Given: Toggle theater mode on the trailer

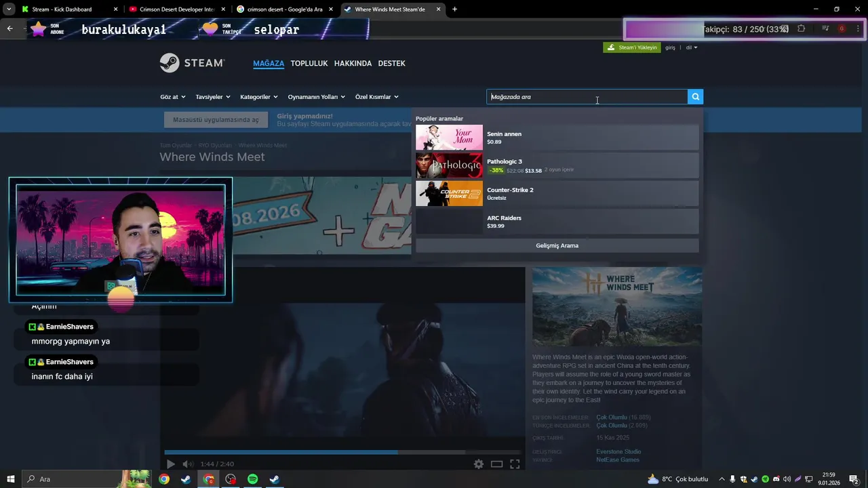Looking at the screenshot, I should click(x=496, y=464).
